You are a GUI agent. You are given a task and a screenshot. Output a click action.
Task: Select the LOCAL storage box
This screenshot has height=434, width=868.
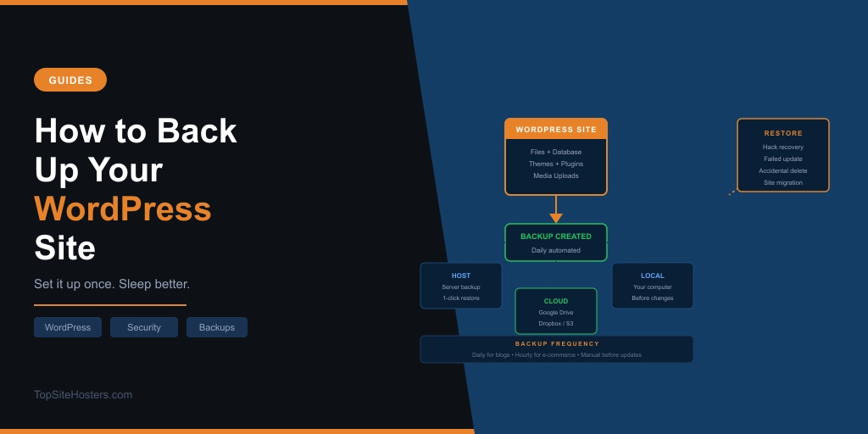point(653,286)
